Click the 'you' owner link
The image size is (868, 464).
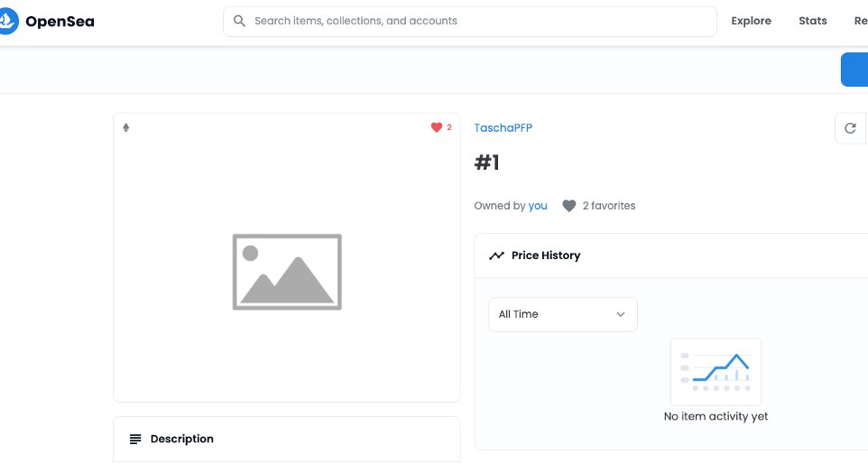point(538,206)
